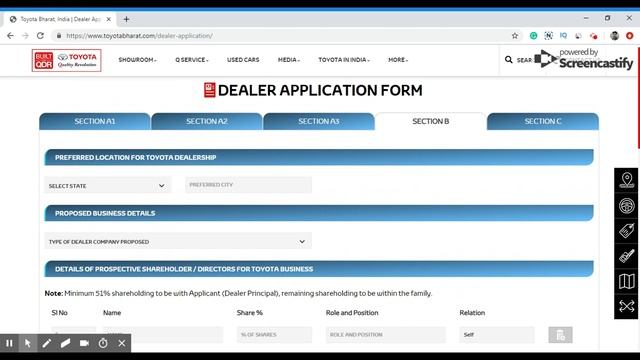Viewport: 640px width, 360px height.
Task: Open the dealer locator pin icon
Action: pos(626,180)
